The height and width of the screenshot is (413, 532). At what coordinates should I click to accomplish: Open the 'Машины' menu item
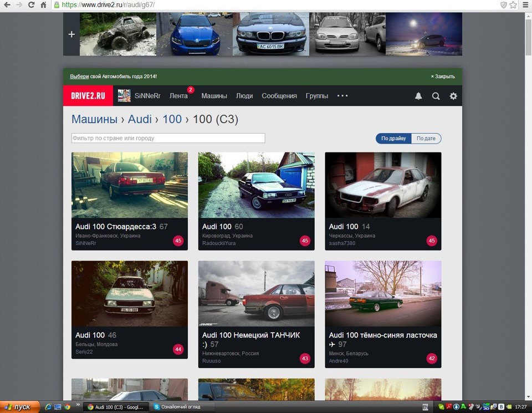(x=214, y=96)
